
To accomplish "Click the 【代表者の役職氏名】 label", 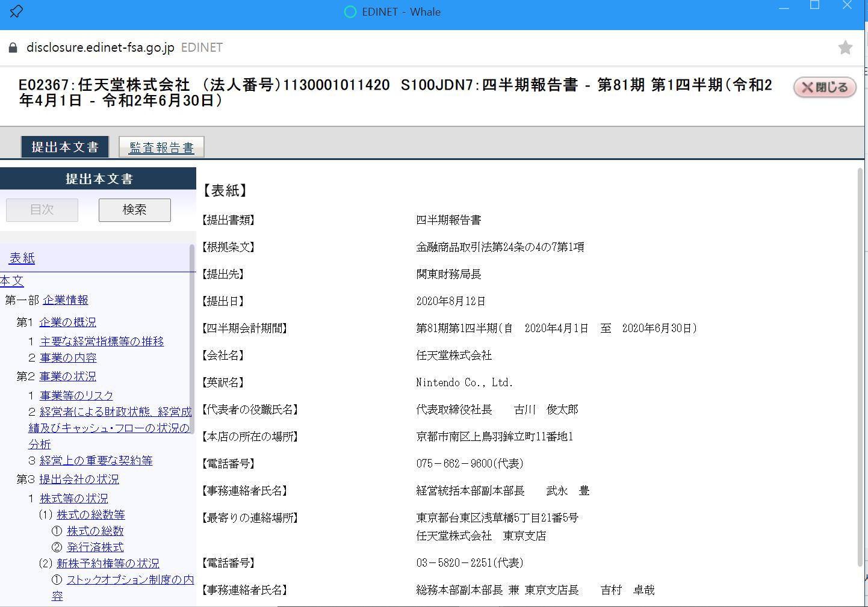I will (250, 410).
